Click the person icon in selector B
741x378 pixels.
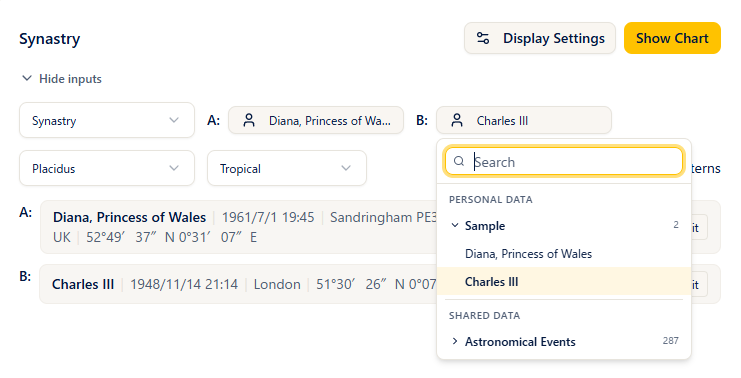click(x=457, y=120)
